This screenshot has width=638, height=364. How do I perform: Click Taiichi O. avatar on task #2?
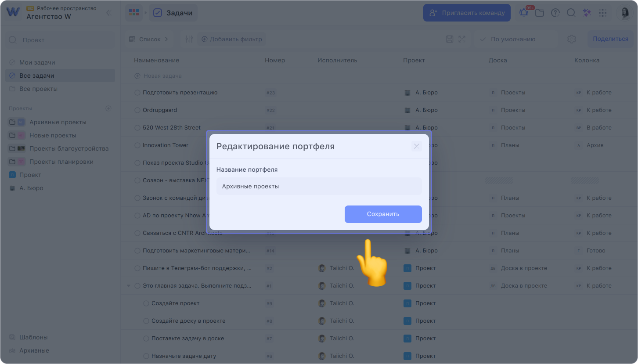click(322, 268)
